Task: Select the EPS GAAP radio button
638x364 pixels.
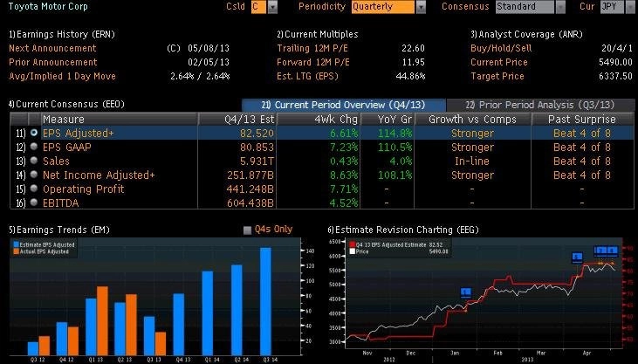Action: (x=34, y=147)
